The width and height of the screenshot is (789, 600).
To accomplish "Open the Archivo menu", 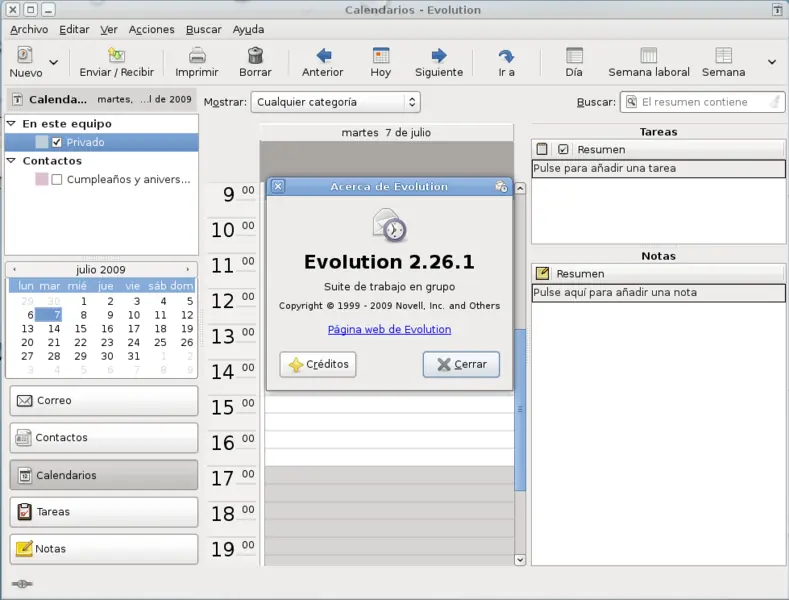I will pyautogui.click(x=29, y=30).
